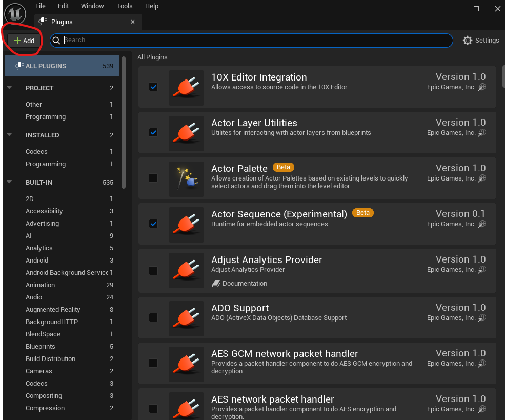Screen dimensions: 505x420
Task: Click the 10X Editor Integration plugin icon
Action: (186, 88)
